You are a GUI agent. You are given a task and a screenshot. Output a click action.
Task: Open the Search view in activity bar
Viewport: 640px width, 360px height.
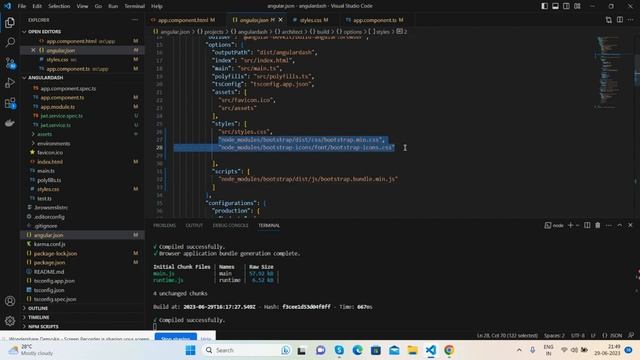[10, 42]
